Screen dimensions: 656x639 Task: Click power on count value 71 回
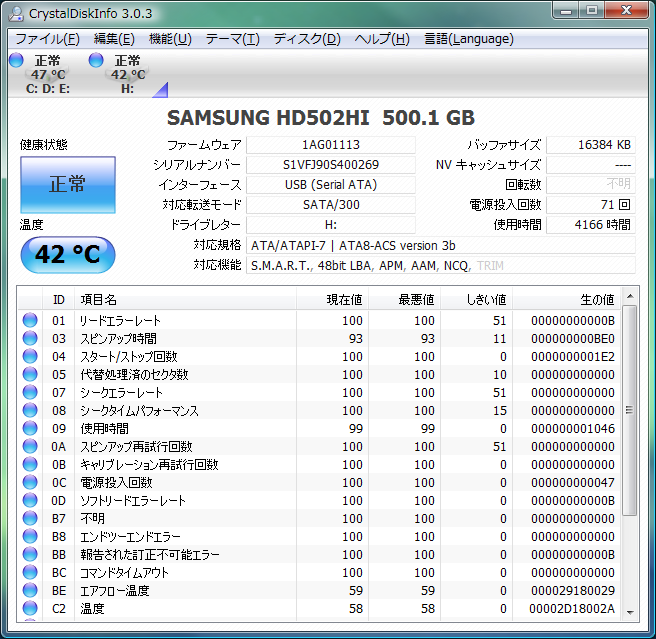pyautogui.click(x=591, y=205)
